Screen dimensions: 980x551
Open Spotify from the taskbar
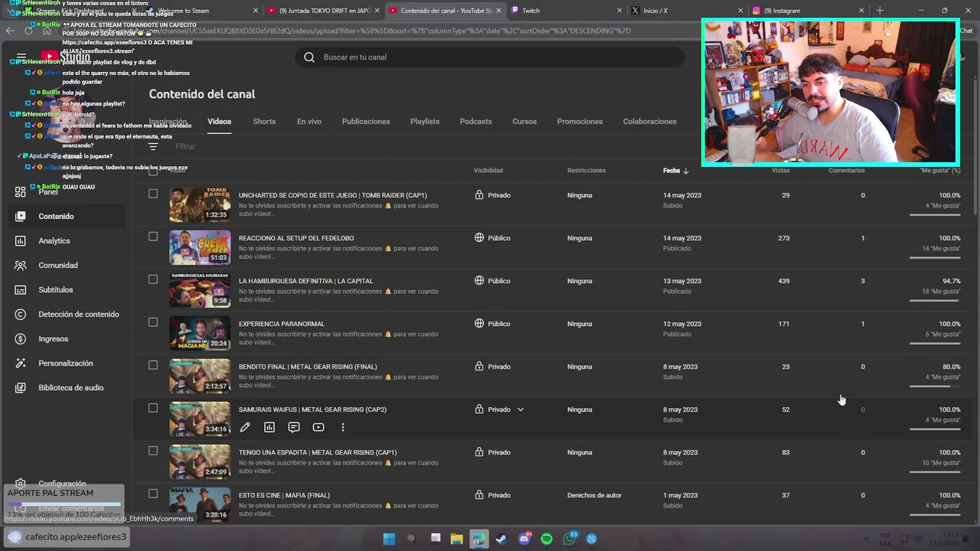547,539
